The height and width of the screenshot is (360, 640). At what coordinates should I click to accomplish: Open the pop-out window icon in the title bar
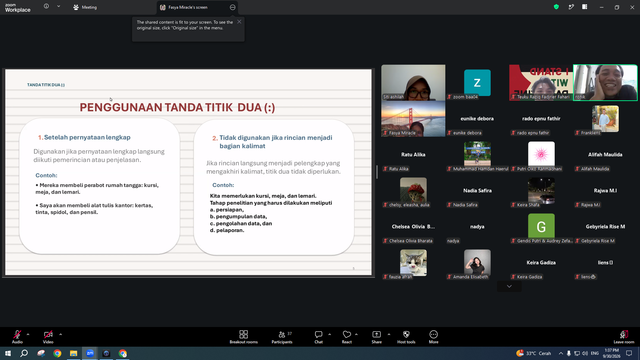tap(571, 7)
